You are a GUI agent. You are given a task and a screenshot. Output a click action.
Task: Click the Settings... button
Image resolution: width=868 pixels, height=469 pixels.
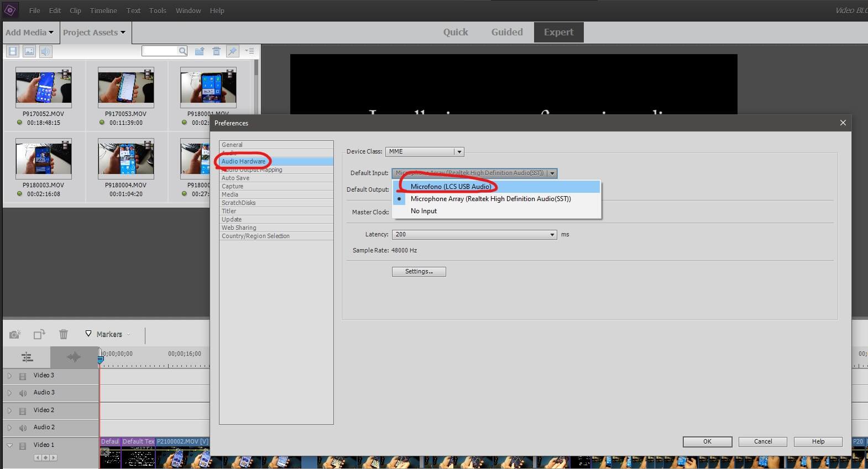pos(419,272)
